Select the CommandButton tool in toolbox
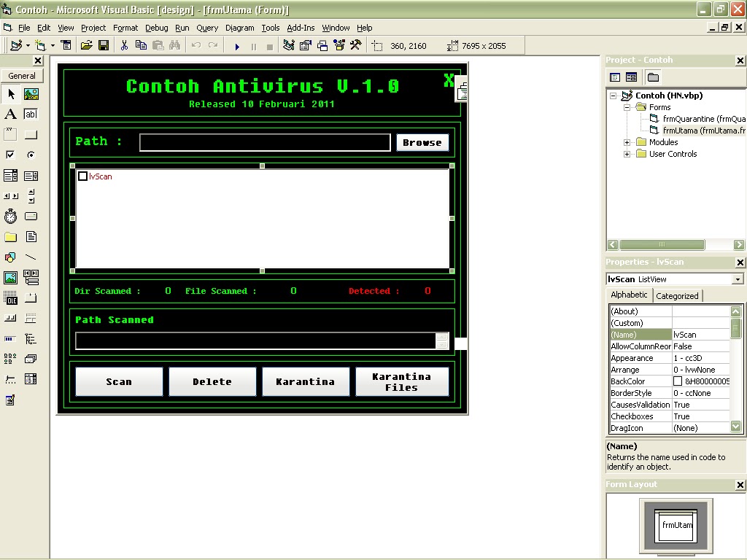This screenshot has height=560, width=747. coord(31,135)
